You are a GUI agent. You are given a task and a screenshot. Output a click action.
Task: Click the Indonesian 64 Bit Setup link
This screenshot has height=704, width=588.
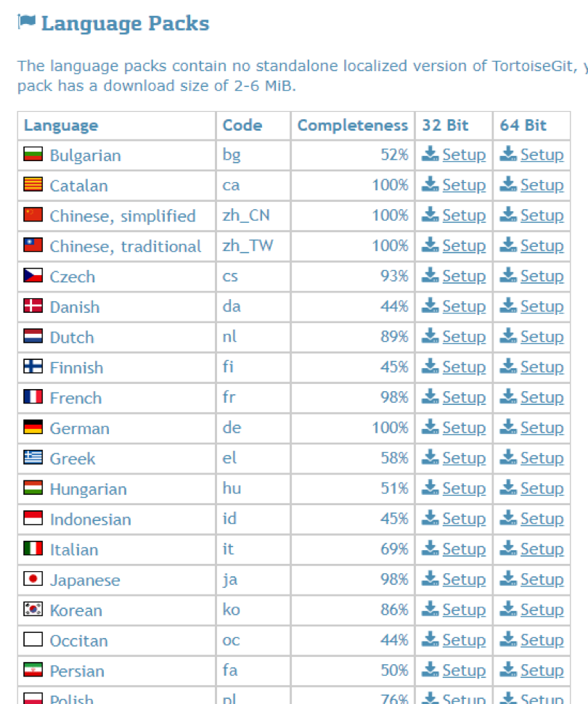point(542,519)
